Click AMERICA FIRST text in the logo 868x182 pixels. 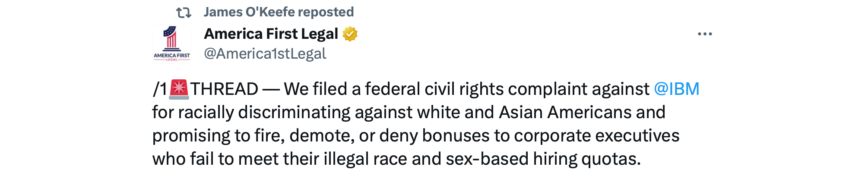(171, 55)
